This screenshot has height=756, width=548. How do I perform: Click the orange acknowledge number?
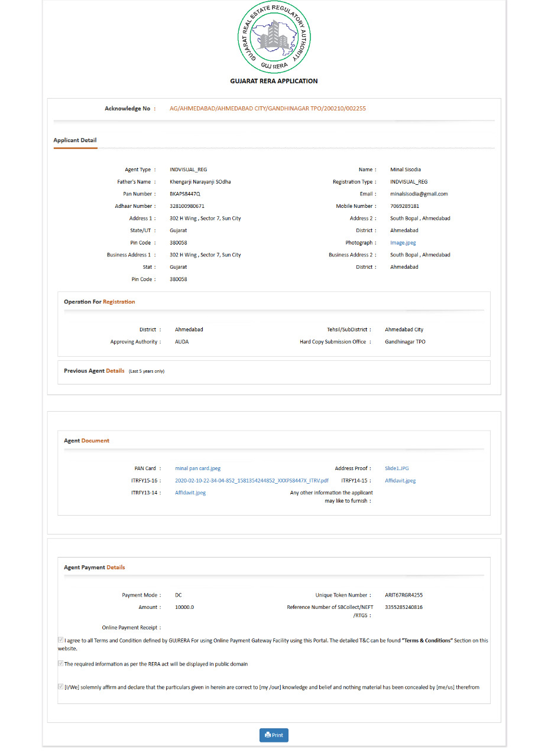point(267,109)
